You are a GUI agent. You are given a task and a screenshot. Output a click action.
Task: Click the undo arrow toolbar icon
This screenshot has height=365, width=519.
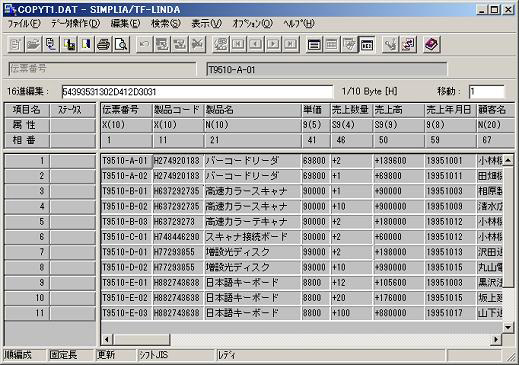(x=145, y=44)
